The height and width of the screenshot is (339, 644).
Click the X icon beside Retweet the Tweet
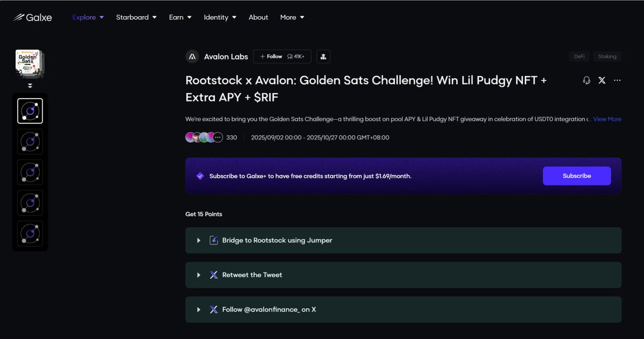pyautogui.click(x=214, y=275)
